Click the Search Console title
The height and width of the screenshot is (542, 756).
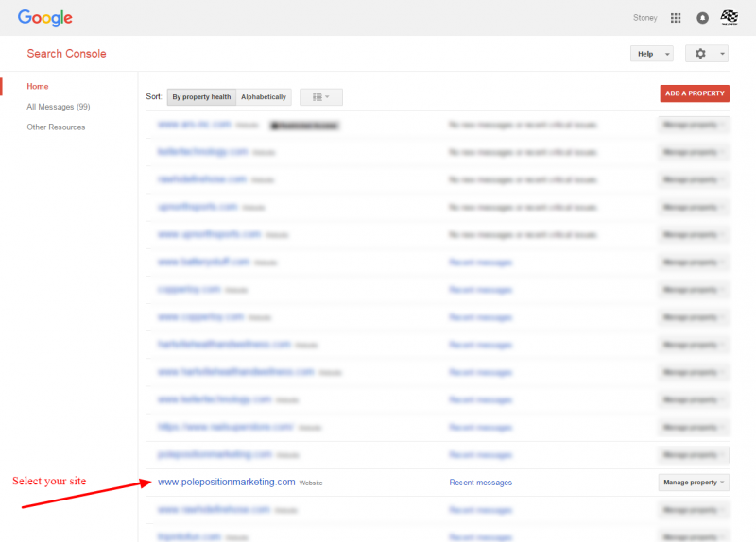point(66,54)
